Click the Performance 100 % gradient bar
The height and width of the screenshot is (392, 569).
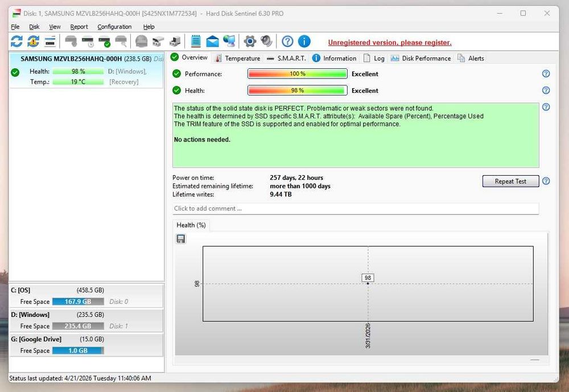(297, 74)
